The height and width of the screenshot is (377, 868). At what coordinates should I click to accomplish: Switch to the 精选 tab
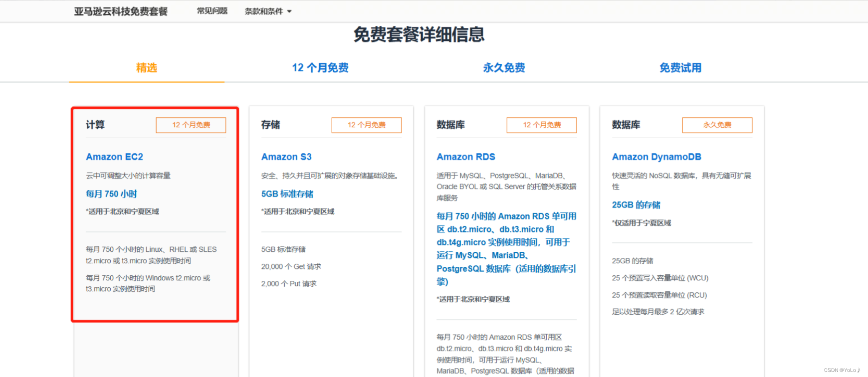(147, 68)
